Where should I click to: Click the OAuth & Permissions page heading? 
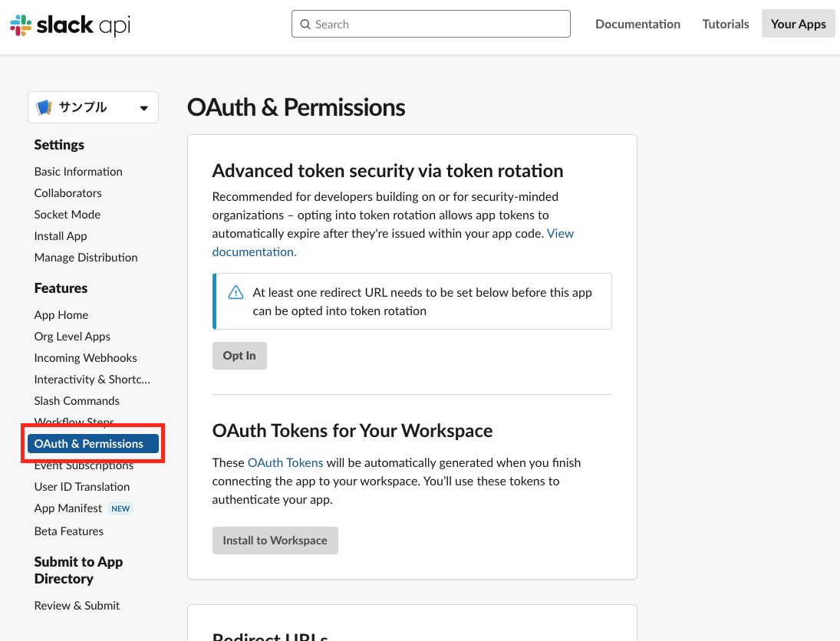[x=295, y=107]
